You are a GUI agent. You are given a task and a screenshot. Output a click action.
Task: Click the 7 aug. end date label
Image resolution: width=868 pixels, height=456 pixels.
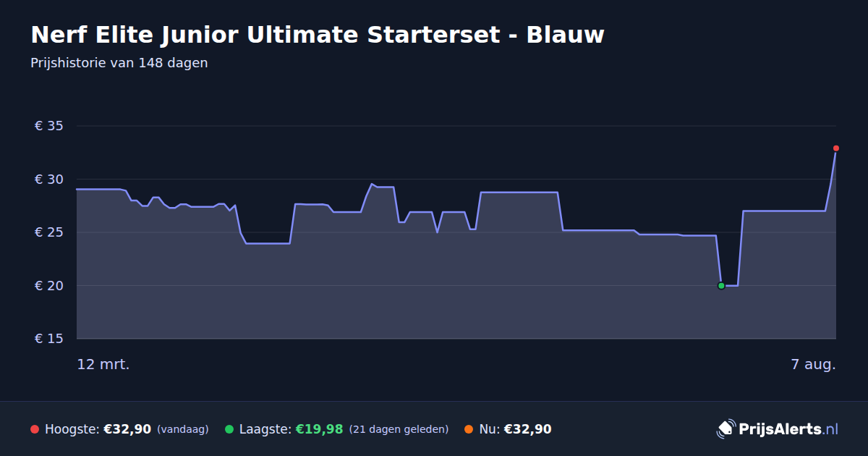pos(814,364)
